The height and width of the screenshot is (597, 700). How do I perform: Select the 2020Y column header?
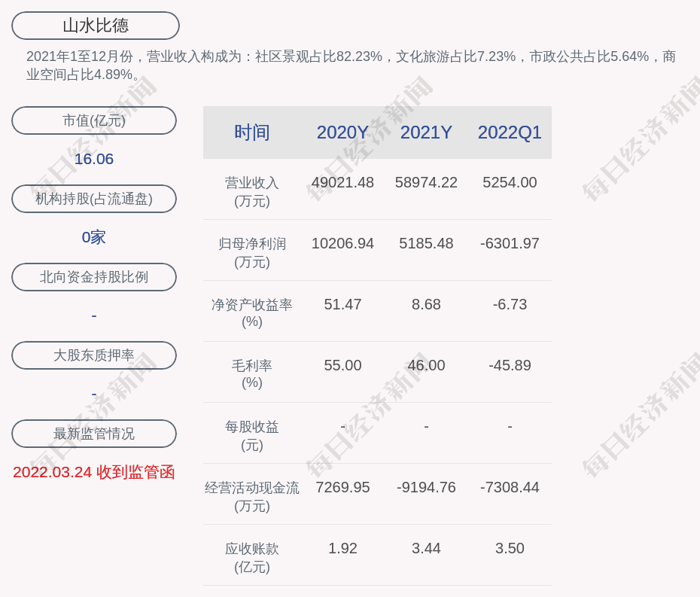tap(342, 132)
